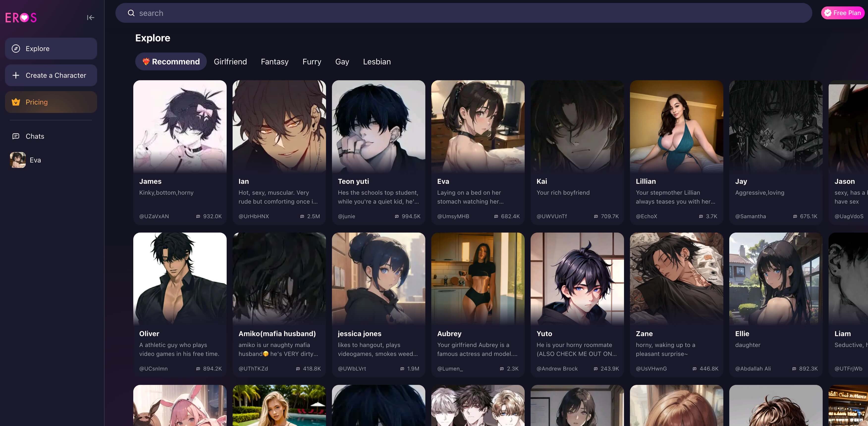Click the Aubrey card title
Image resolution: width=868 pixels, height=426 pixels.
point(449,334)
